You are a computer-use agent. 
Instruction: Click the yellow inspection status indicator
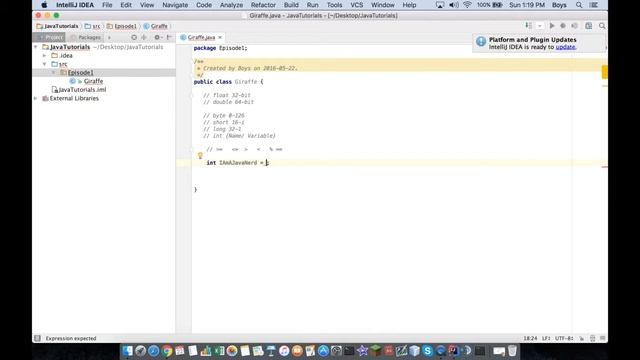pos(604,72)
